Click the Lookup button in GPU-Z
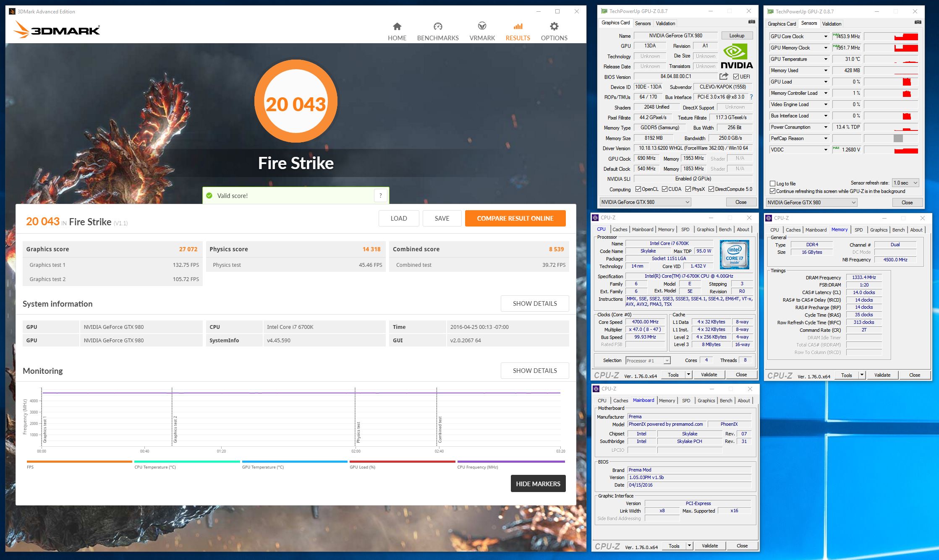This screenshot has width=939, height=560. pos(737,36)
